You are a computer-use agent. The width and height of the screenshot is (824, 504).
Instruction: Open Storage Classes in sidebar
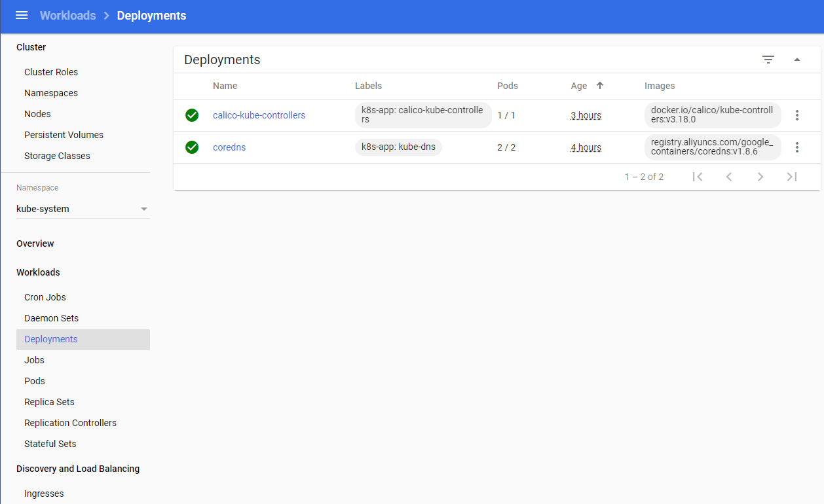tap(57, 156)
